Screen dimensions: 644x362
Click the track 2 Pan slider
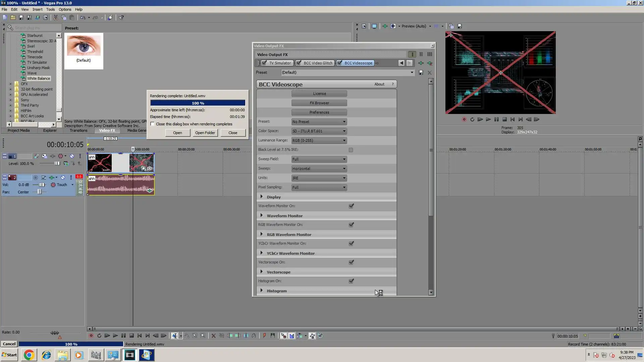click(40, 192)
